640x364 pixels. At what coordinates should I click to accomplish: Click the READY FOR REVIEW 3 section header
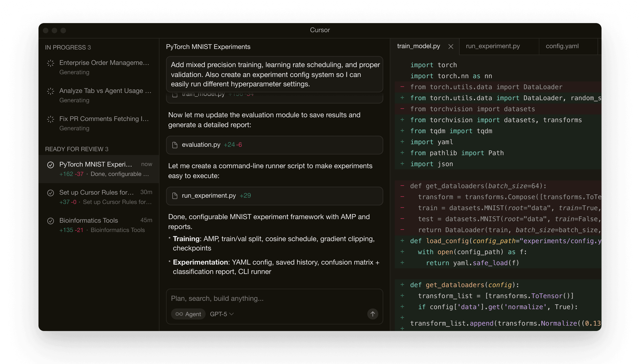tap(77, 149)
